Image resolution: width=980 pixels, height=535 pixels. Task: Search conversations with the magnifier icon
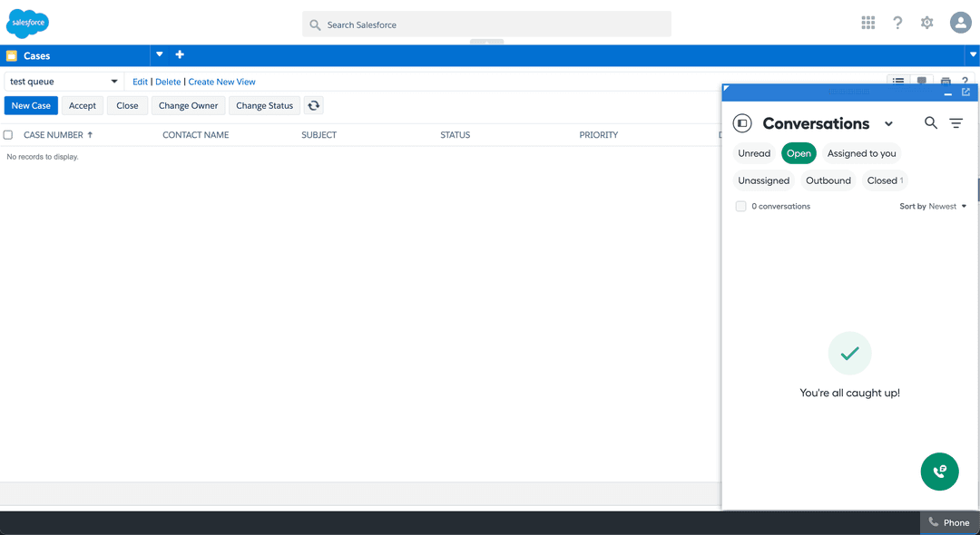pos(931,123)
